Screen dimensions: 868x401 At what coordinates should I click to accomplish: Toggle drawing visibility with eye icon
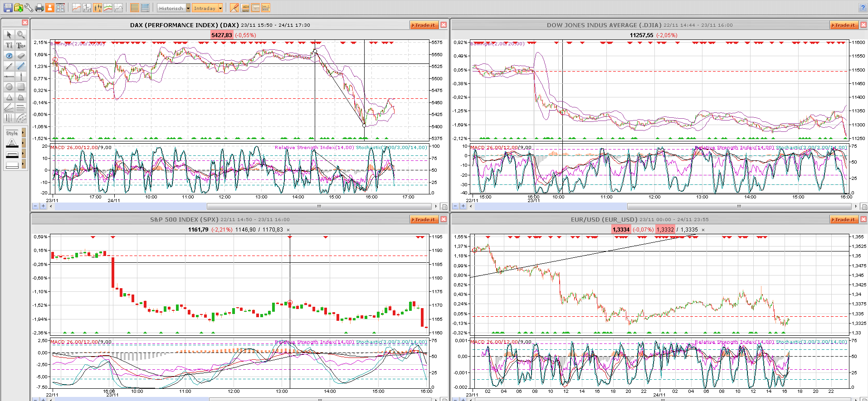pyautogui.click(x=9, y=56)
